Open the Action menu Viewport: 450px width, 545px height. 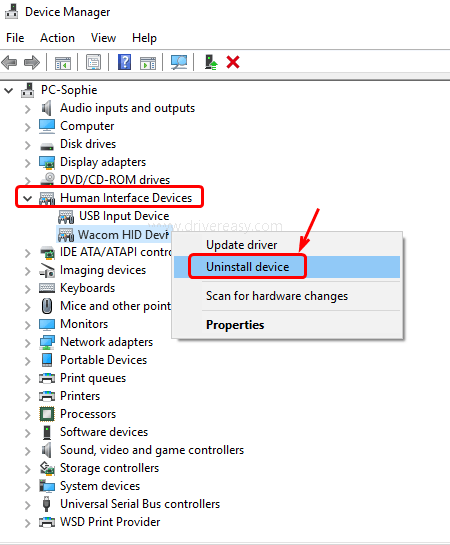57,38
